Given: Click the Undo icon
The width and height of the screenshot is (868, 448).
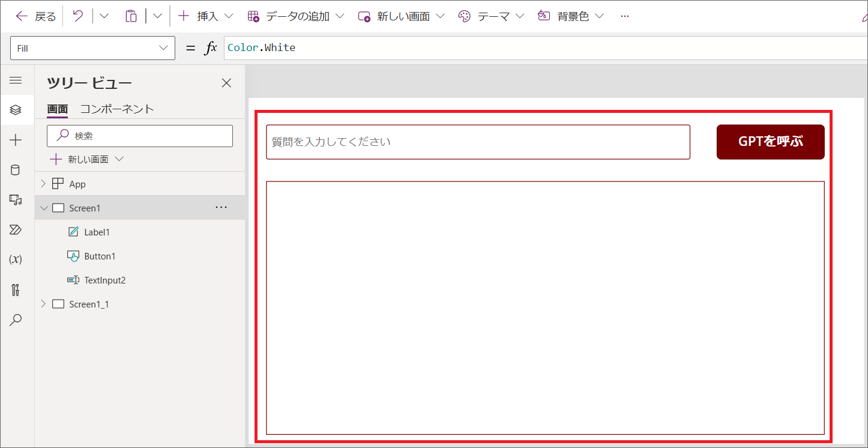Looking at the screenshot, I should [77, 16].
